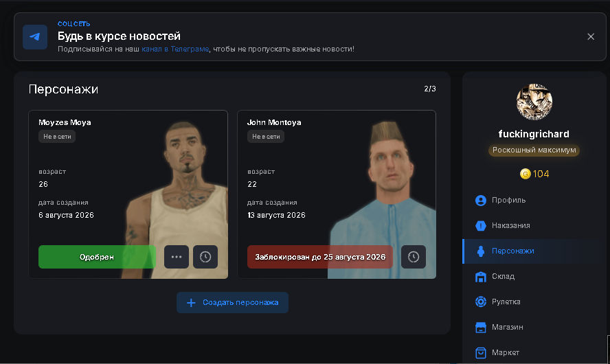Click the 104 coin balance
This screenshot has width=610, height=364.
541,174
